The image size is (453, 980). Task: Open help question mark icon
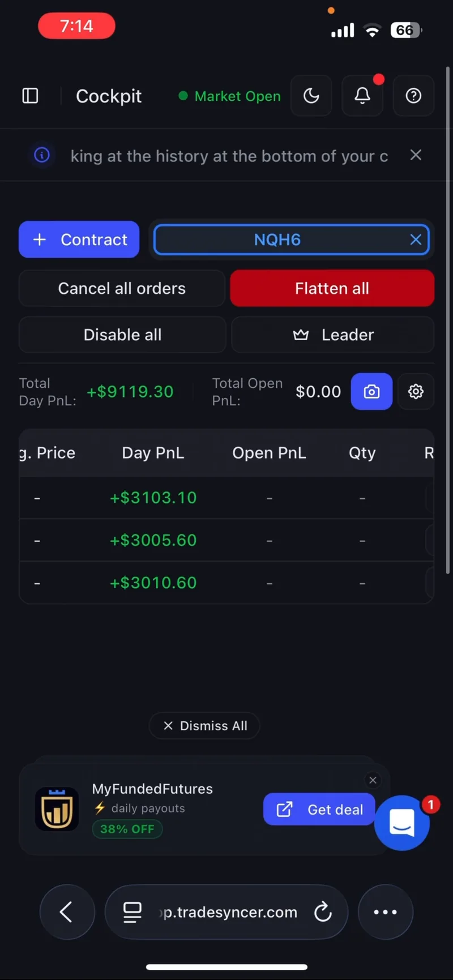(x=413, y=96)
